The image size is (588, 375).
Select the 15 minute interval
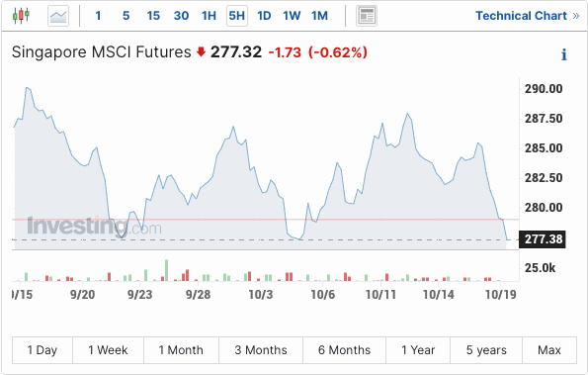pyautogui.click(x=153, y=16)
